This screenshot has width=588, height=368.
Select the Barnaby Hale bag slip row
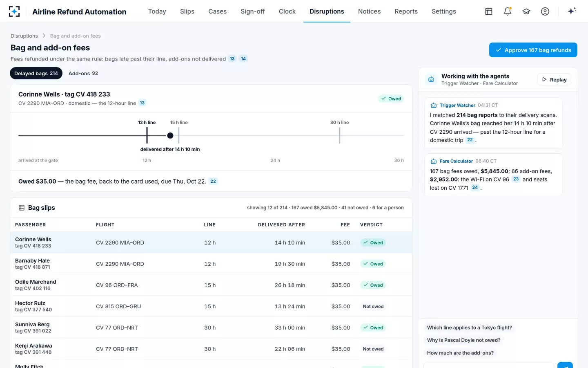(211, 264)
